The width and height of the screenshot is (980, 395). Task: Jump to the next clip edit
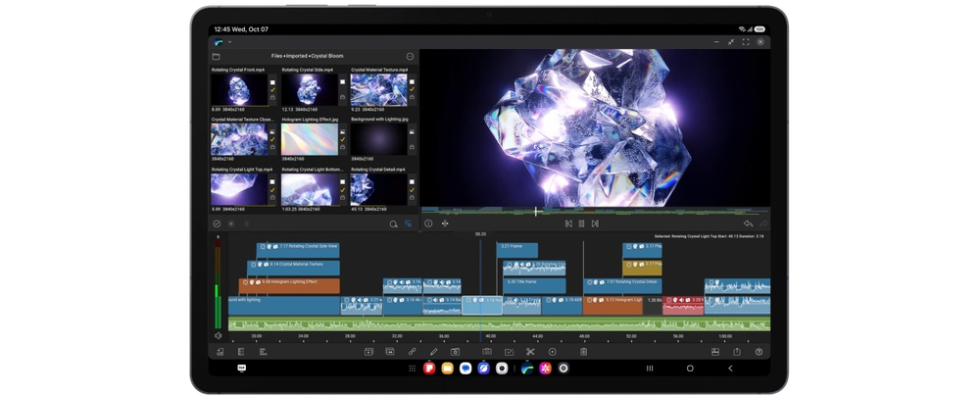[x=595, y=223]
